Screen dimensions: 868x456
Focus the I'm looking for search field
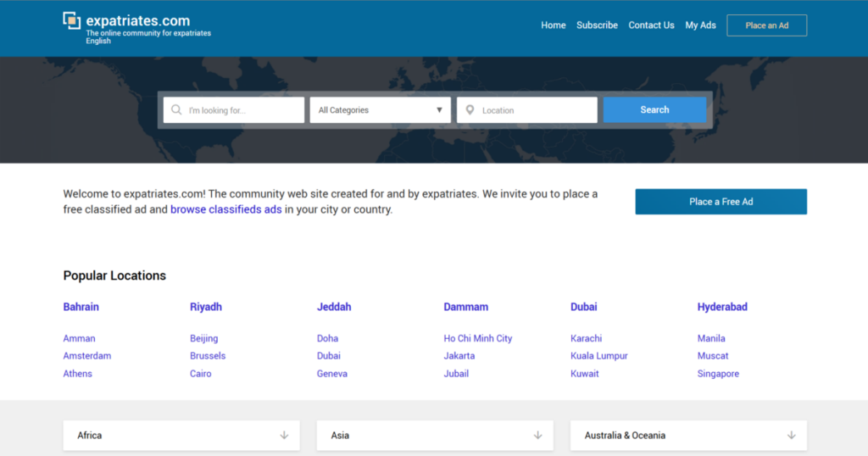(x=234, y=109)
